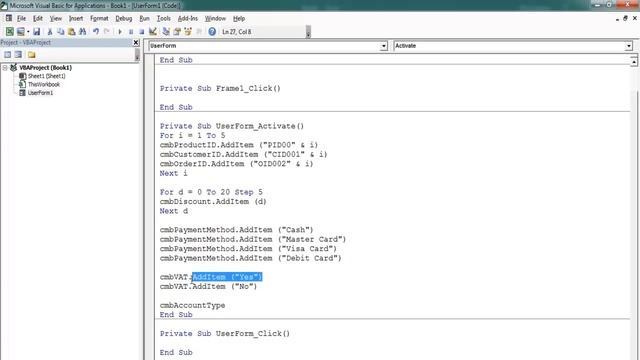Click the highlighted AddItem ("Yes") selection
The width and height of the screenshot is (640, 360).
pyautogui.click(x=227, y=277)
